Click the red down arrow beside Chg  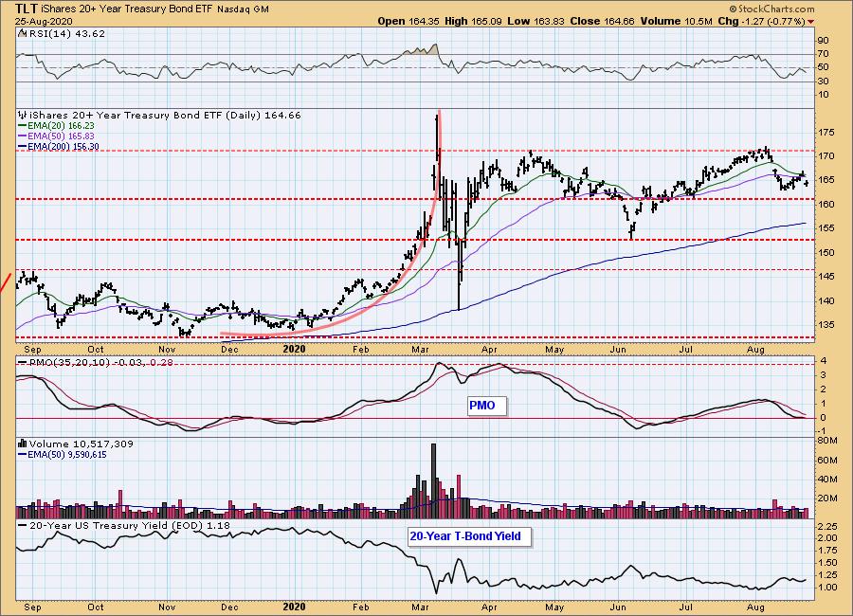tap(811, 22)
